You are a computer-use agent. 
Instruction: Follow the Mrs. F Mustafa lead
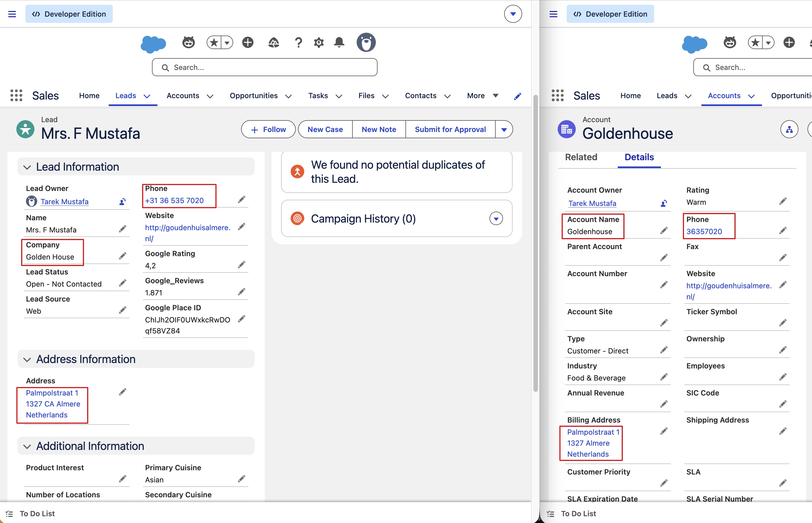pyautogui.click(x=268, y=129)
